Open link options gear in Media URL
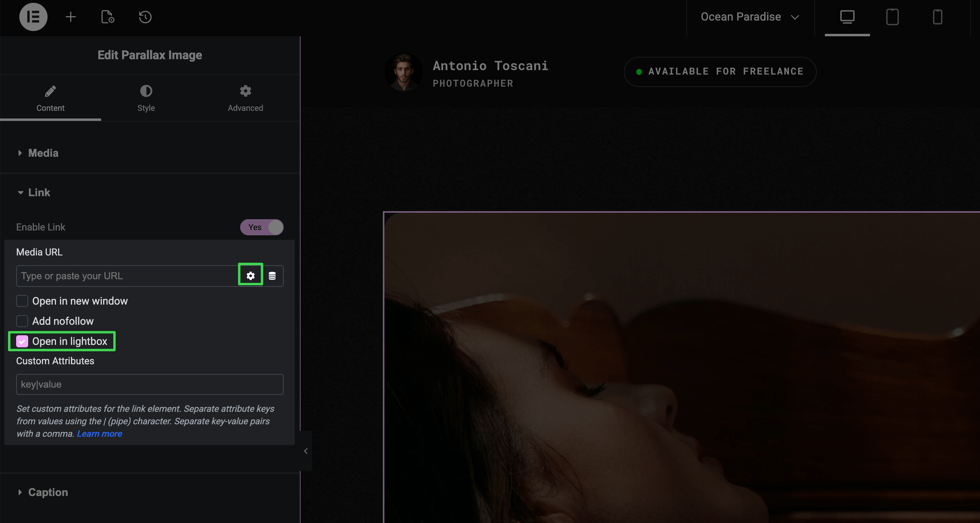Viewport: 980px width, 523px height. (x=251, y=276)
